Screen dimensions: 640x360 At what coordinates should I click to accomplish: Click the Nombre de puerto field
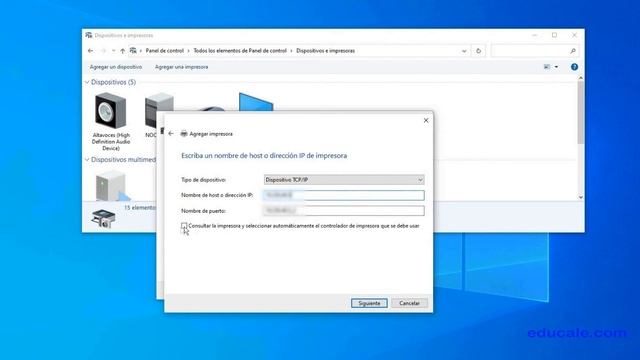344,211
